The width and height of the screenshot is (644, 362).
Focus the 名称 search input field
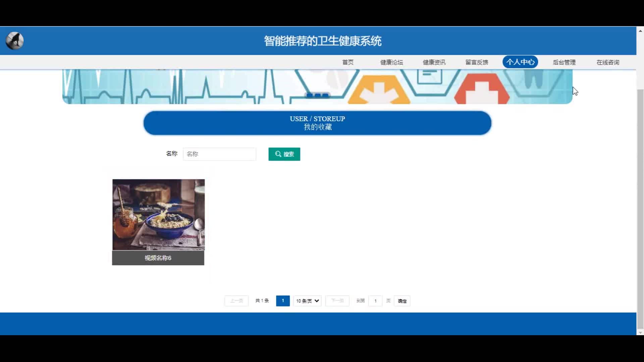(x=219, y=154)
